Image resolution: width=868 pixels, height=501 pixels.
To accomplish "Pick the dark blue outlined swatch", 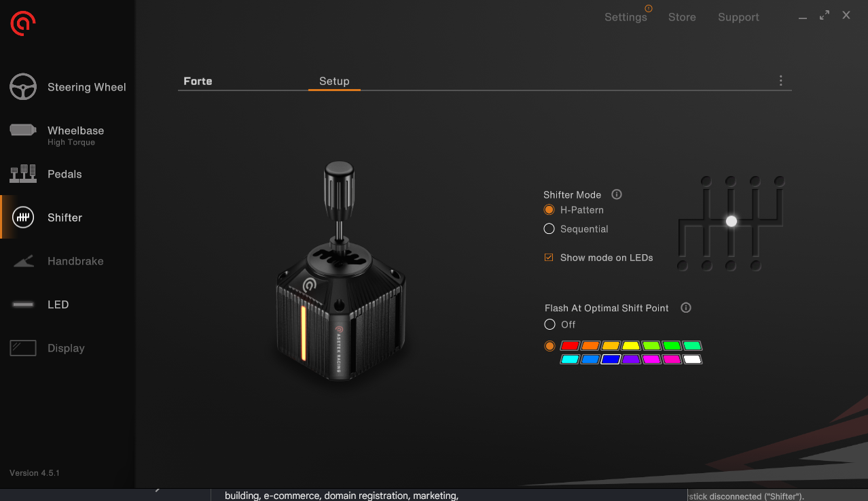I will (x=611, y=359).
